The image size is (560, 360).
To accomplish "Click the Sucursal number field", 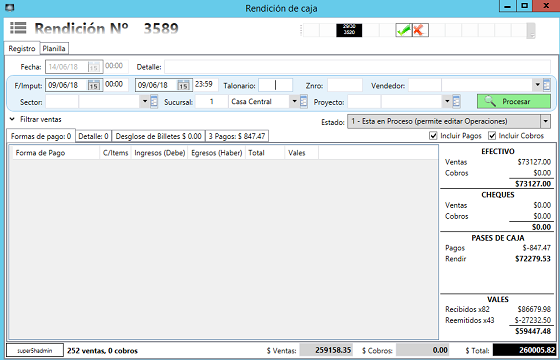I will (211, 102).
